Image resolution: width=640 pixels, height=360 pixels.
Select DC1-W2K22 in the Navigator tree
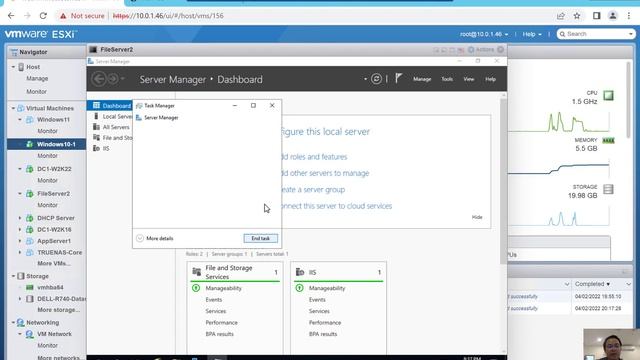[x=54, y=169]
